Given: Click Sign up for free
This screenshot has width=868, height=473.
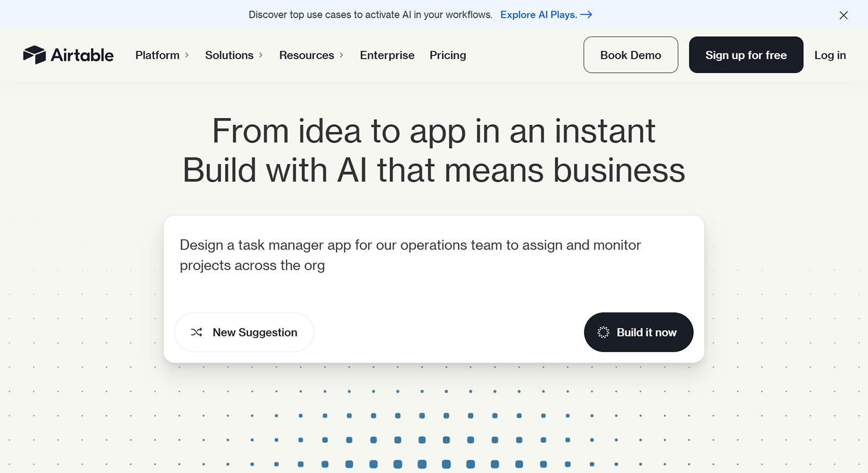Looking at the screenshot, I should [x=745, y=55].
